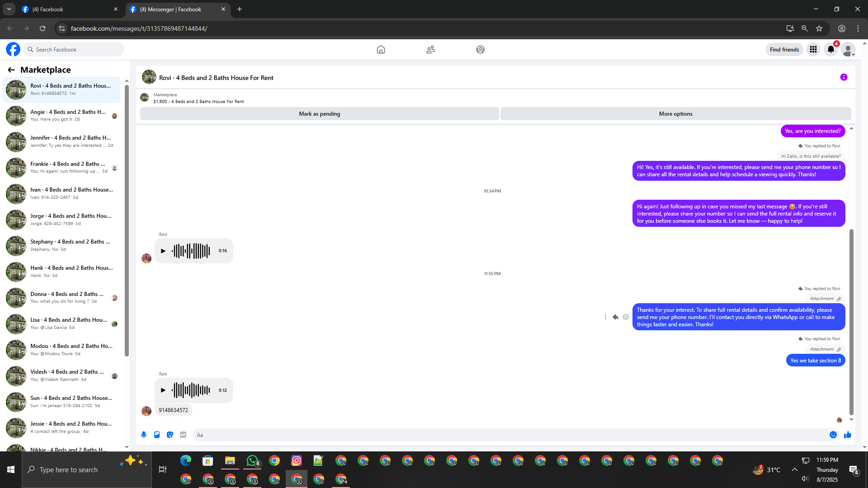Click the attach photo icon in composer
Screen dimensions: 868x488
pyautogui.click(x=157, y=435)
